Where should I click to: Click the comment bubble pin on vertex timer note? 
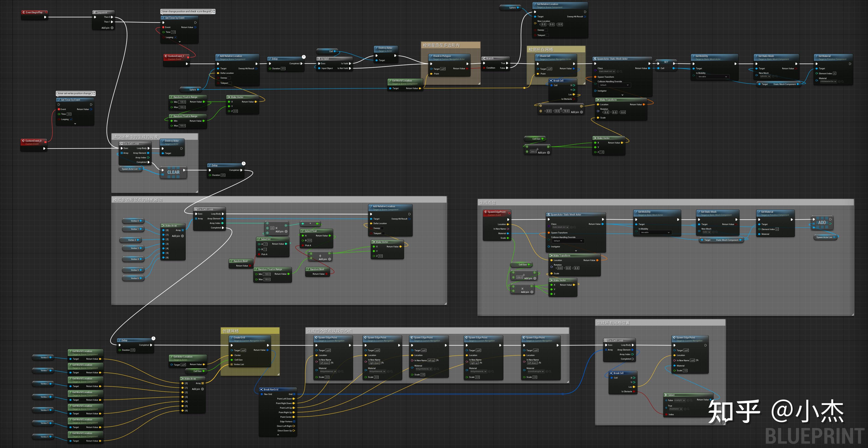tap(94, 93)
